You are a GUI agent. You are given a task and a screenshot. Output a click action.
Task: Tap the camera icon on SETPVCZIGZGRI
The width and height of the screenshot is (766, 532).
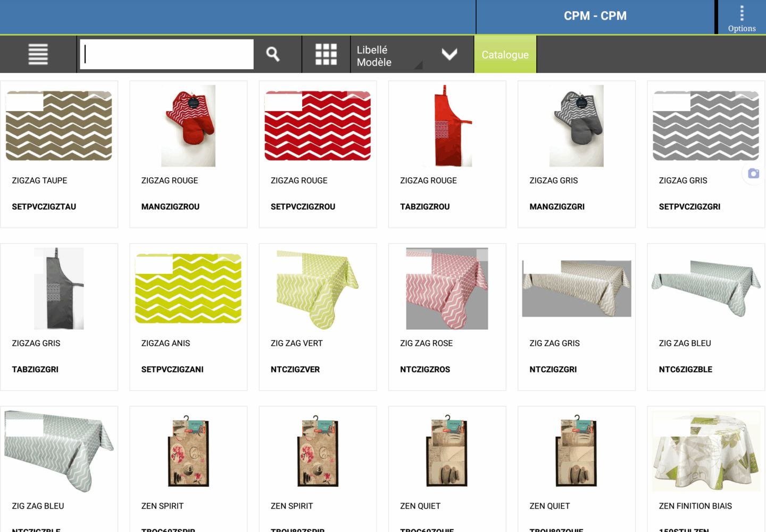coord(753,173)
